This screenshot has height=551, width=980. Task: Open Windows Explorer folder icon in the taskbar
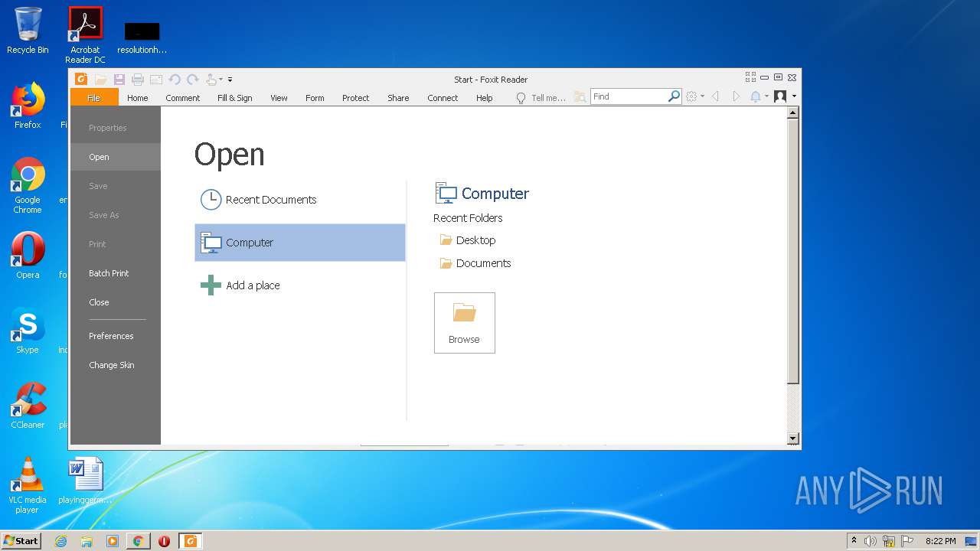click(87, 541)
